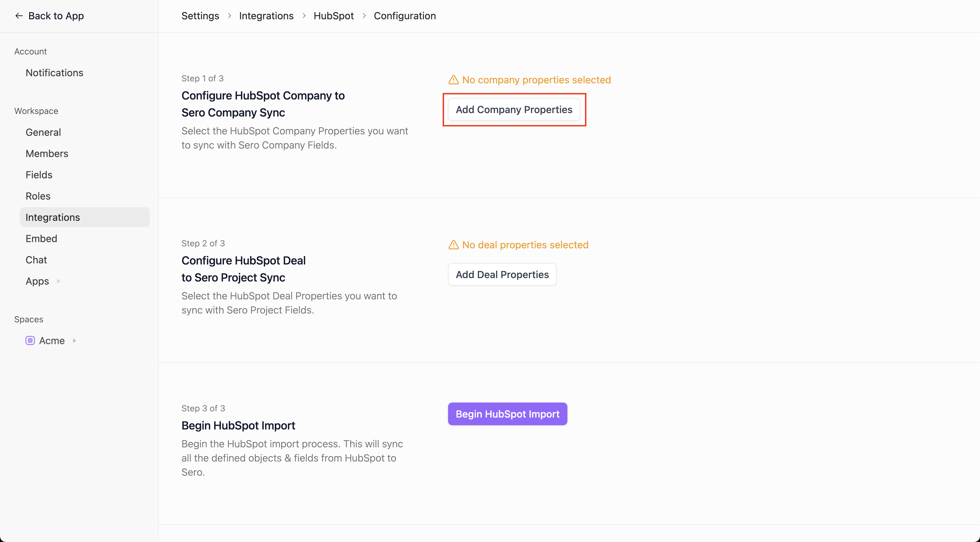Click the back arrow icon
Image resolution: width=980 pixels, height=542 pixels.
pyautogui.click(x=19, y=16)
